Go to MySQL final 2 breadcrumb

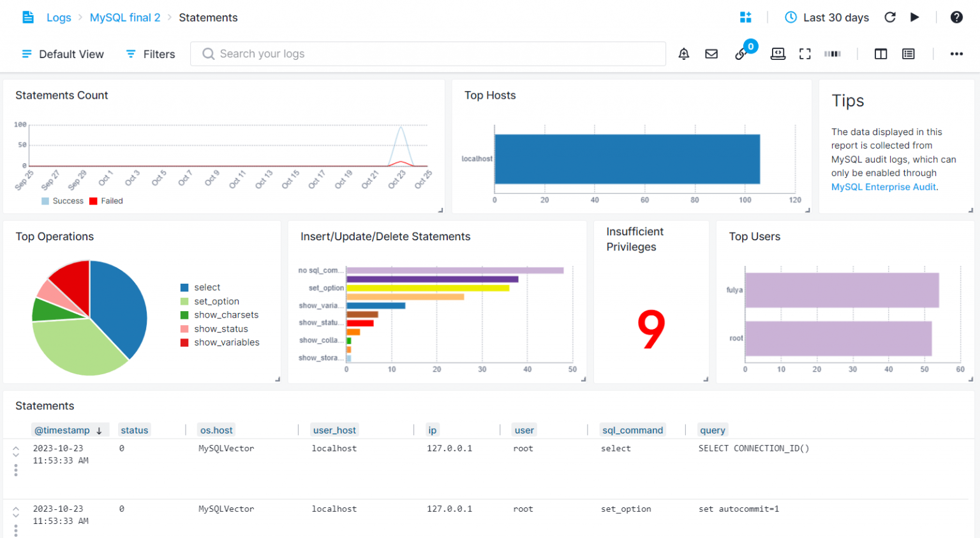point(125,18)
